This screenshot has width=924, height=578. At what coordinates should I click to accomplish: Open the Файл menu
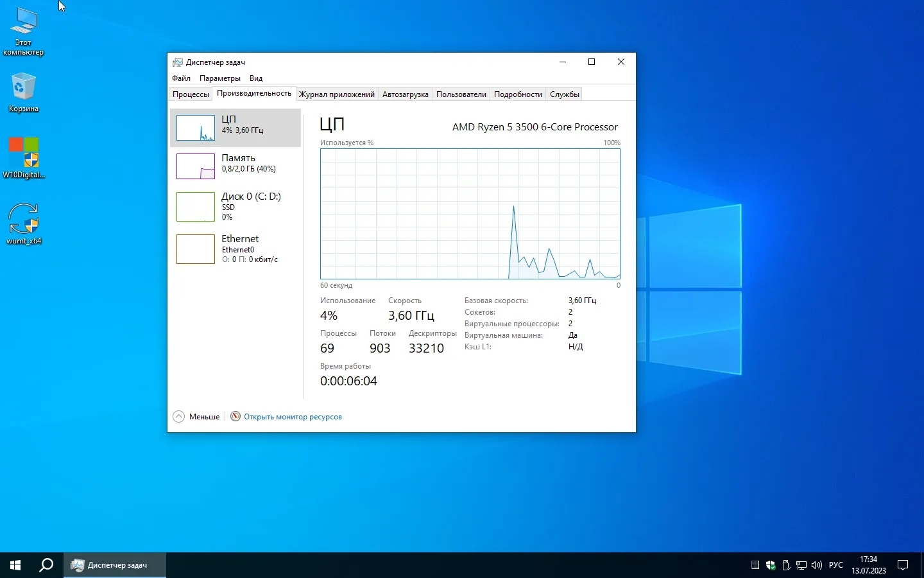pyautogui.click(x=181, y=78)
